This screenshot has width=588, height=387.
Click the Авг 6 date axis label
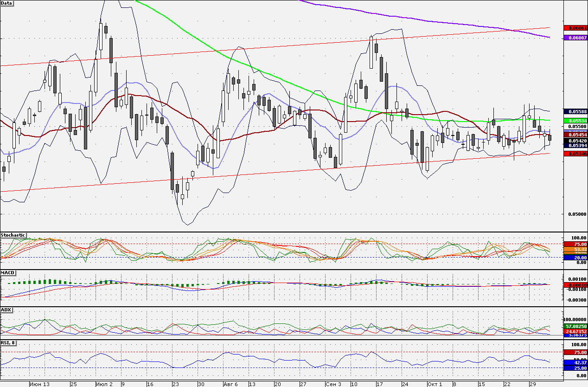(230, 384)
